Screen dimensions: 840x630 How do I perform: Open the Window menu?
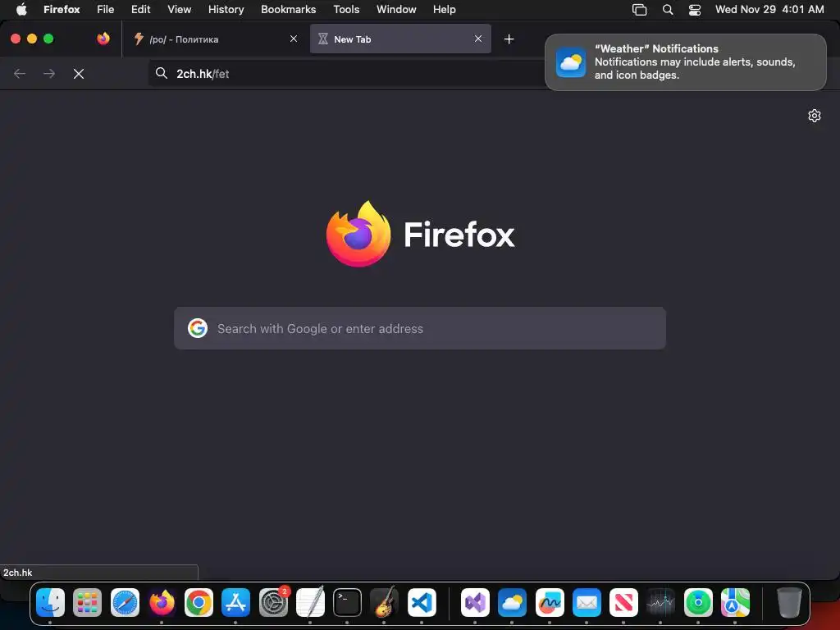point(396,9)
